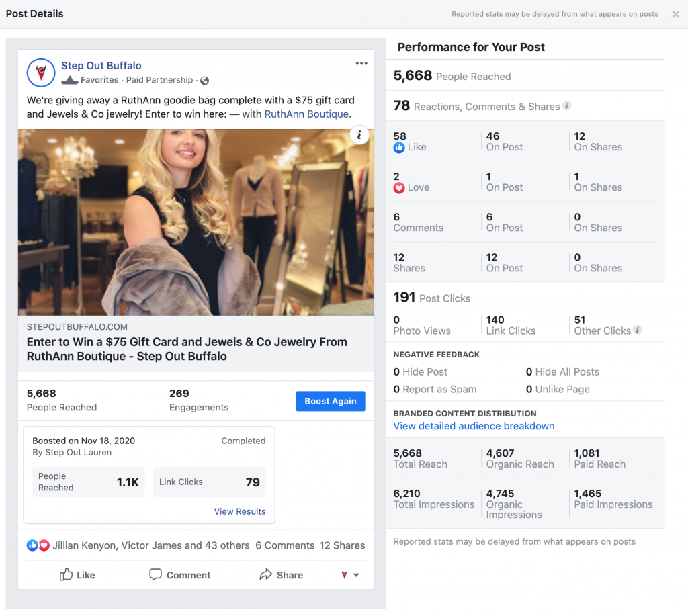Close the Post Details dialog
688x616 pixels.
pos(675,15)
